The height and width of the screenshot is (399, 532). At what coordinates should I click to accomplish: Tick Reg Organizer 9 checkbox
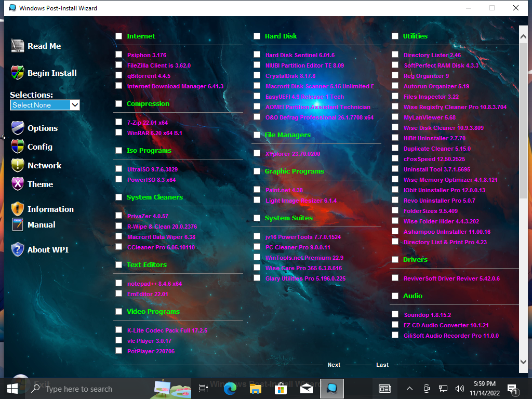point(395,75)
